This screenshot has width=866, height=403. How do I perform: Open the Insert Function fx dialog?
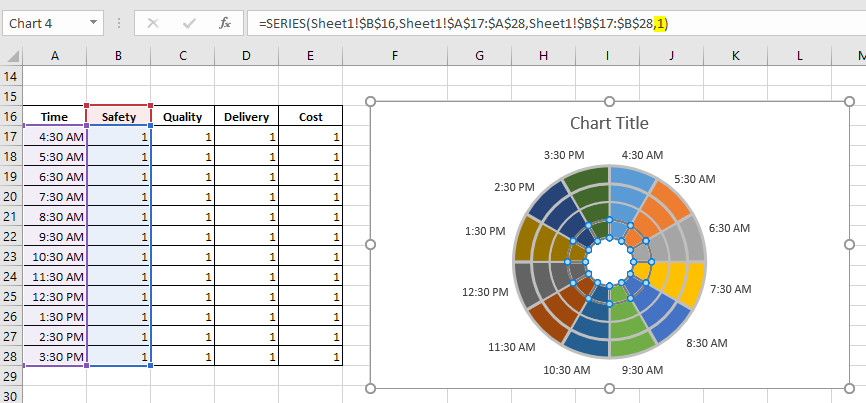pyautogui.click(x=225, y=22)
